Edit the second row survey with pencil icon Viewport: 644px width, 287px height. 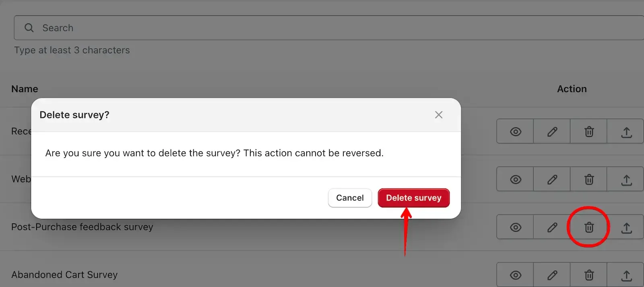[552, 179]
